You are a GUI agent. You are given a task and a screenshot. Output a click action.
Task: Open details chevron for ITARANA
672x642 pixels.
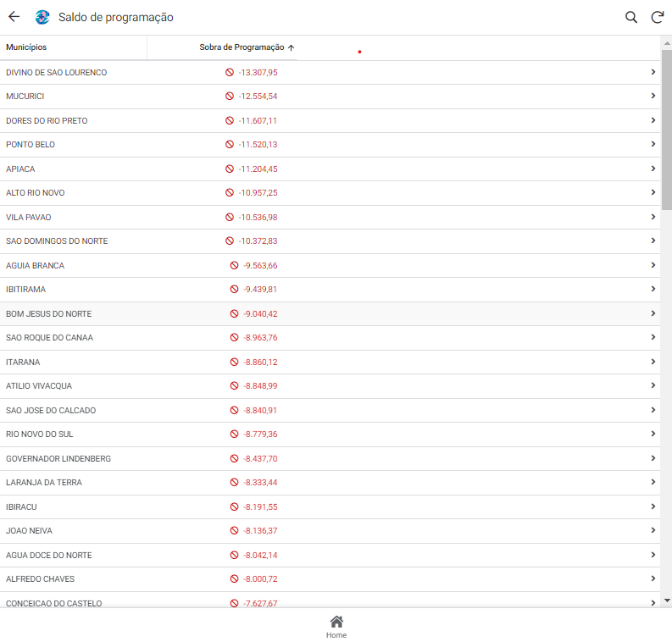(653, 362)
